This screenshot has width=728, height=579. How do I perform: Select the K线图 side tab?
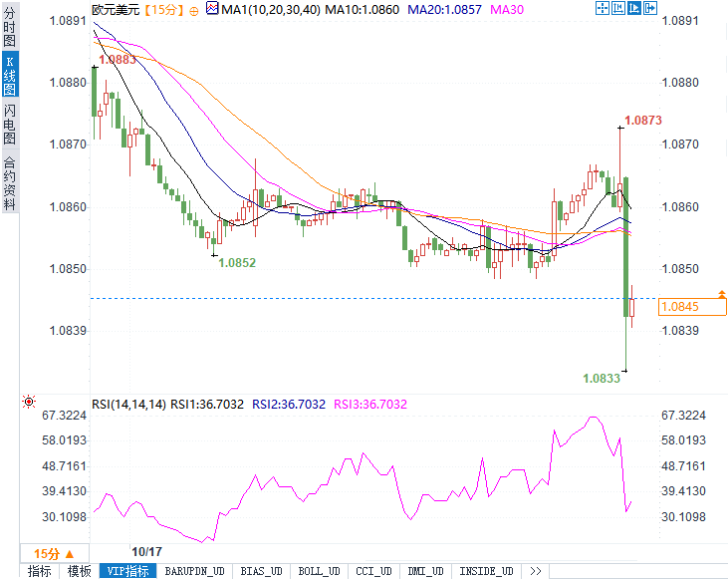click(10, 75)
